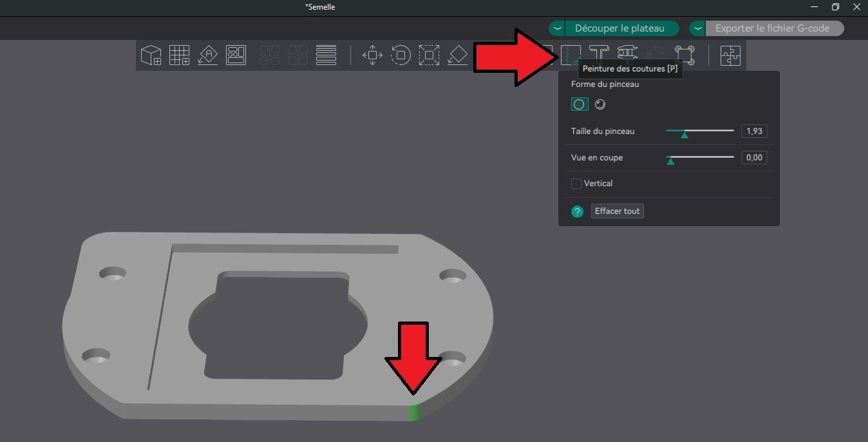Select the Lay on face tool
The width and height of the screenshot is (868, 442).
tap(457, 55)
